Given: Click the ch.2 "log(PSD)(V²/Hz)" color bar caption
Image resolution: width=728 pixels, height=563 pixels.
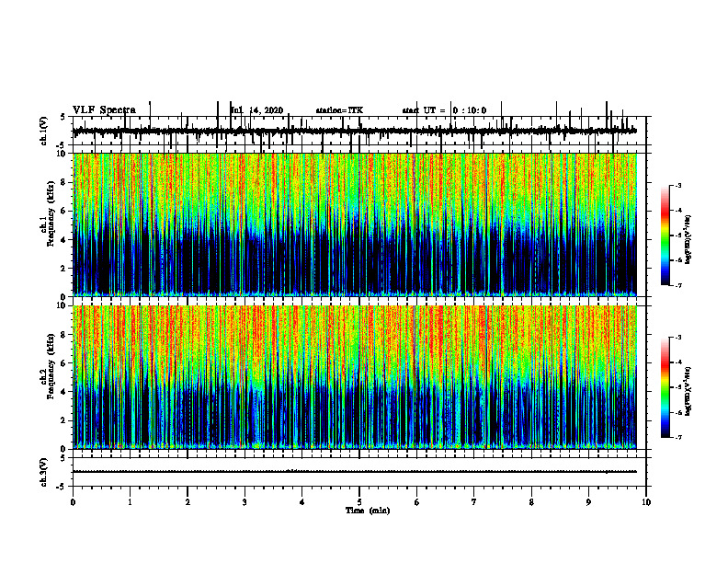Looking at the screenshot, I should [x=688, y=392].
